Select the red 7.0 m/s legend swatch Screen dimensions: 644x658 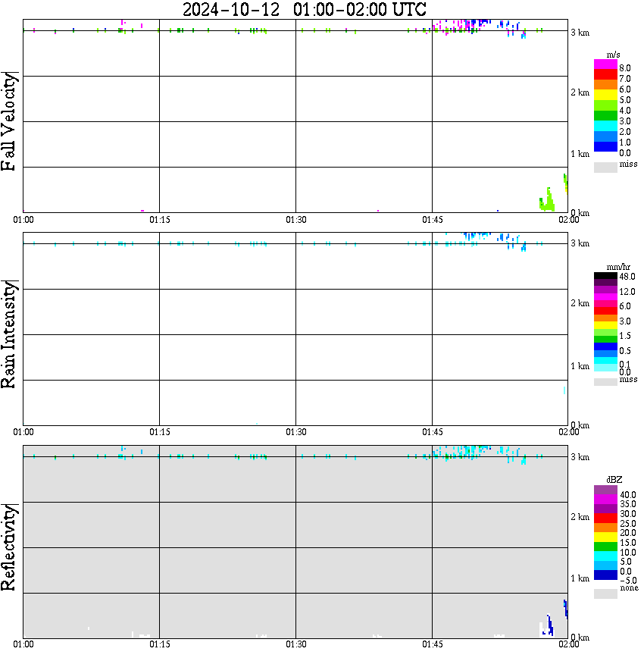(605, 75)
